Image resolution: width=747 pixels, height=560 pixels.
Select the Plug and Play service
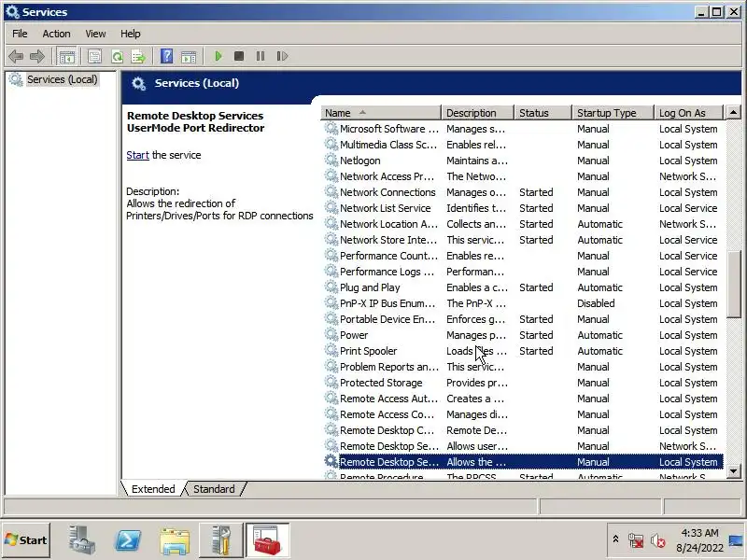click(x=523, y=287)
